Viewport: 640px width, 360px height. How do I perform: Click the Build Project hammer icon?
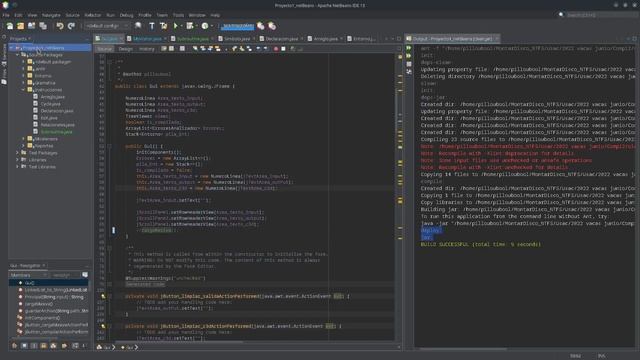click(152, 26)
